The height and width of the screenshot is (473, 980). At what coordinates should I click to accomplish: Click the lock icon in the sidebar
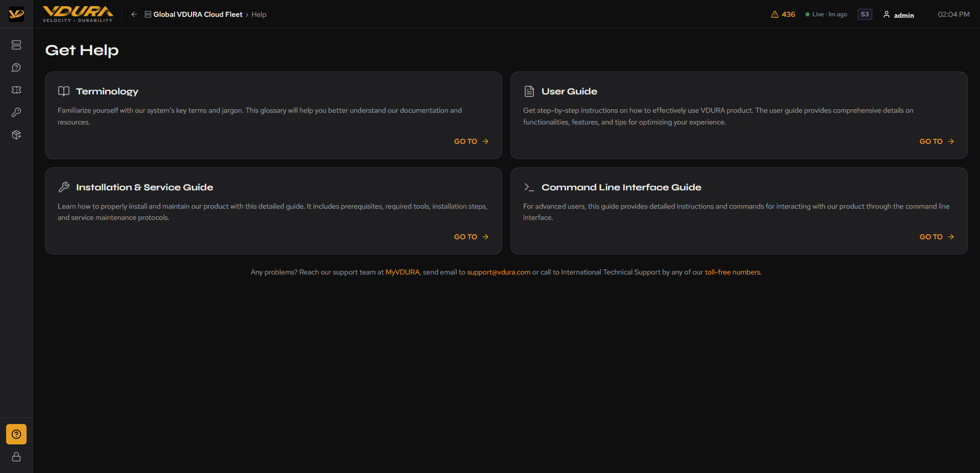pyautogui.click(x=16, y=457)
